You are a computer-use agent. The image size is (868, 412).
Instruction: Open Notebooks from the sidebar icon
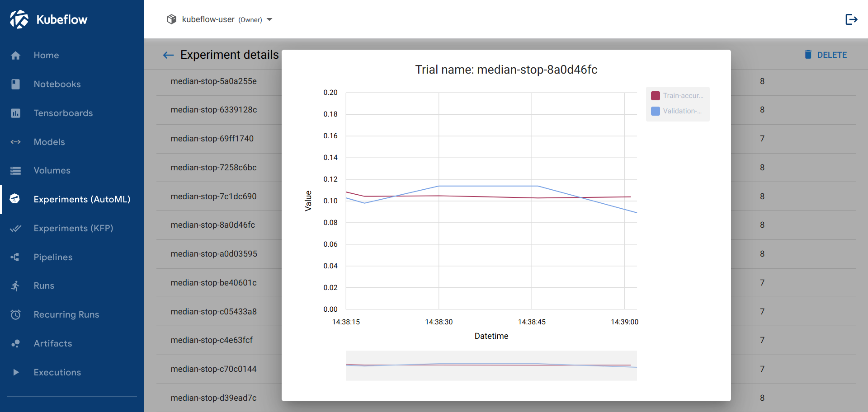pyautogui.click(x=16, y=84)
